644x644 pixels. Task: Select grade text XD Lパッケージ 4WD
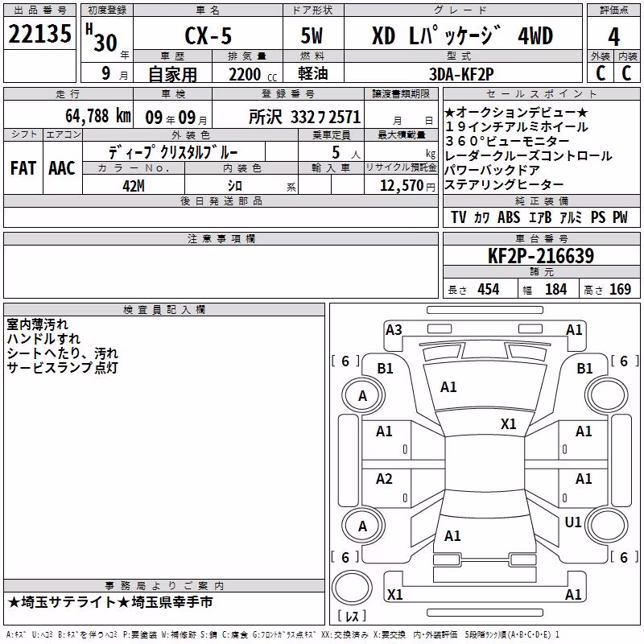pos(462,35)
